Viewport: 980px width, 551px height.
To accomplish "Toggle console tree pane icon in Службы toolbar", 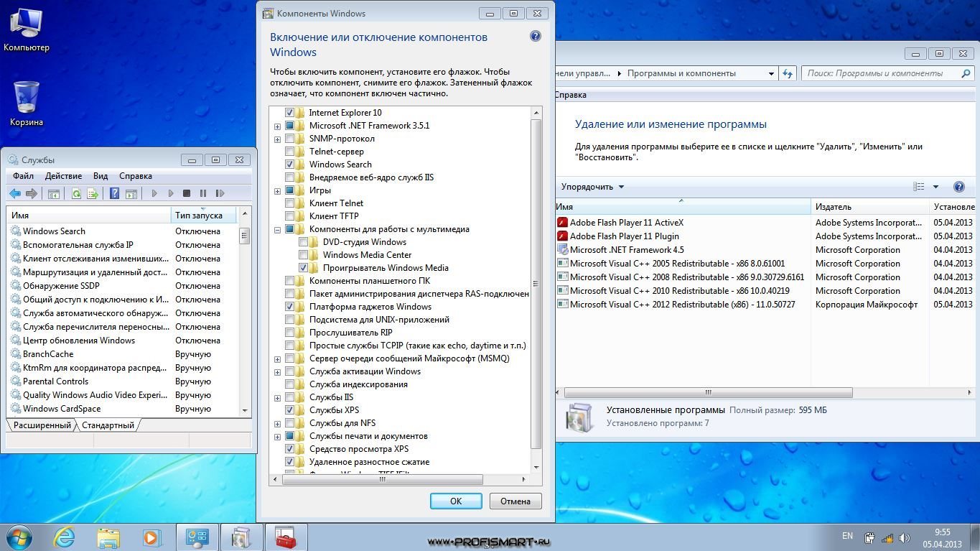I will coord(54,193).
